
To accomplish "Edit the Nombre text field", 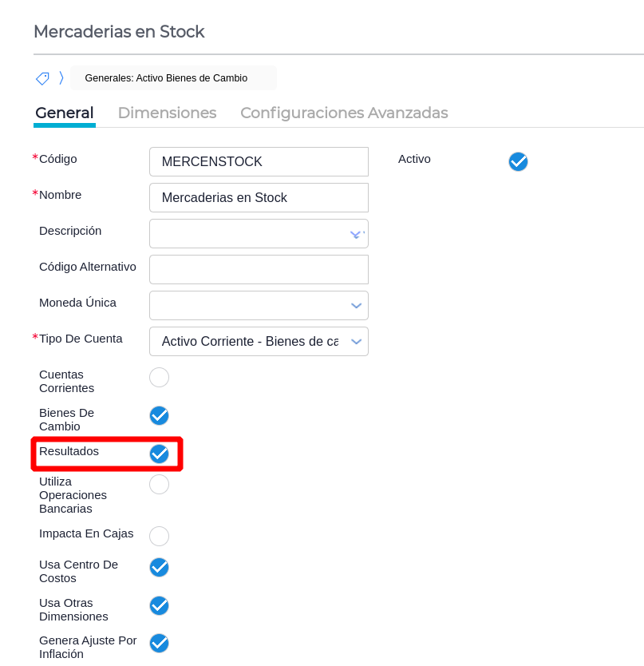I will [x=259, y=197].
